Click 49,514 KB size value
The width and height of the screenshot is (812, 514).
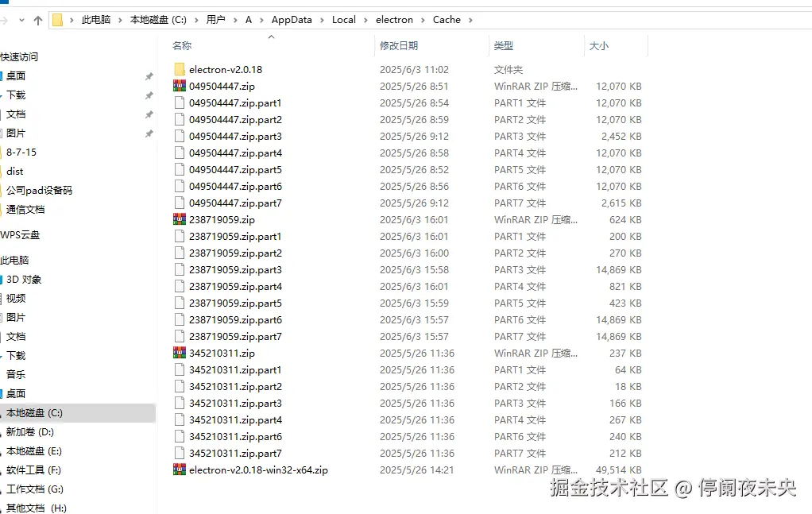coord(618,470)
